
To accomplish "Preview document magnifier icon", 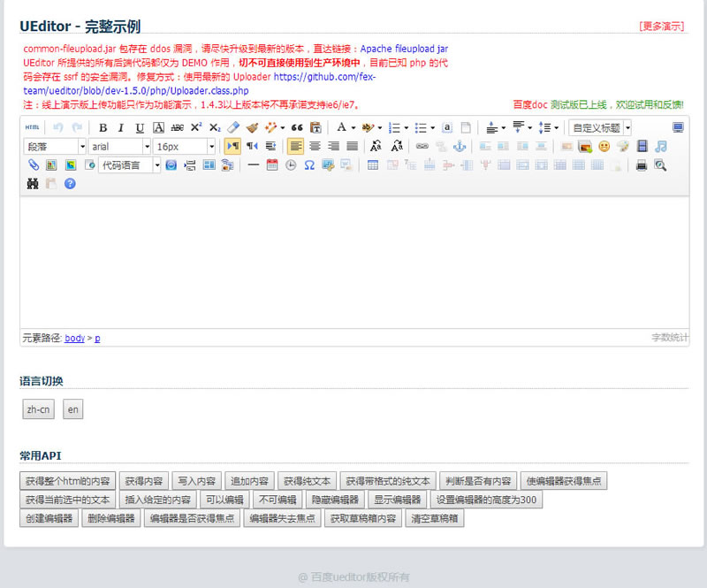I will [x=660, y=165].
